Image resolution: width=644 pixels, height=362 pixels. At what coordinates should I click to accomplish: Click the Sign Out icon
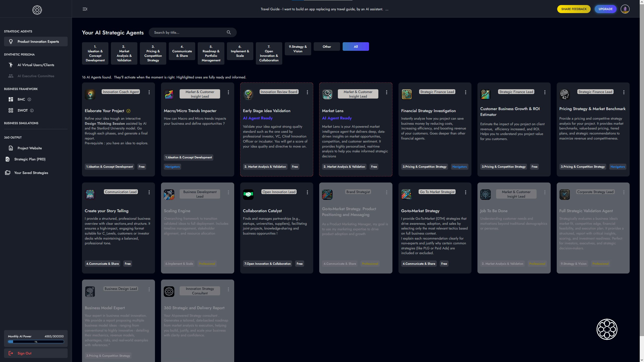11,353
